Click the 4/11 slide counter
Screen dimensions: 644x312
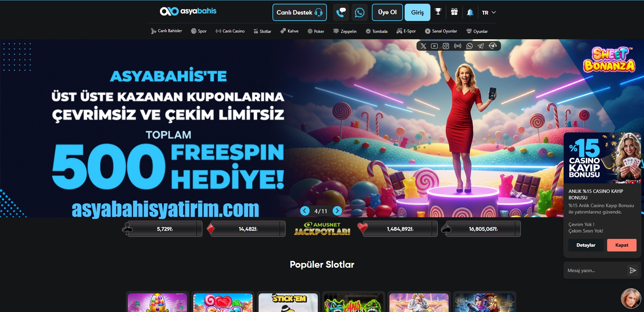(x=321, y=211)
